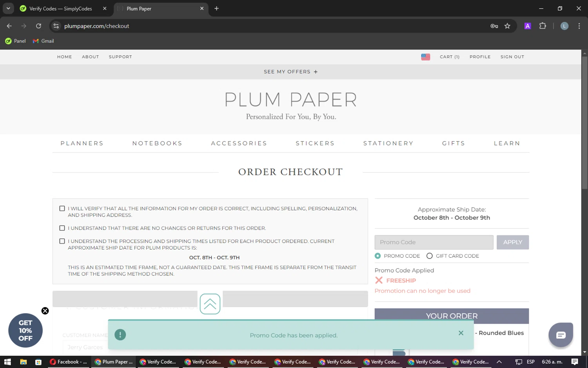Click SIGN OUT
This screenshot has width=588, height=368.
tap(512, 57)
